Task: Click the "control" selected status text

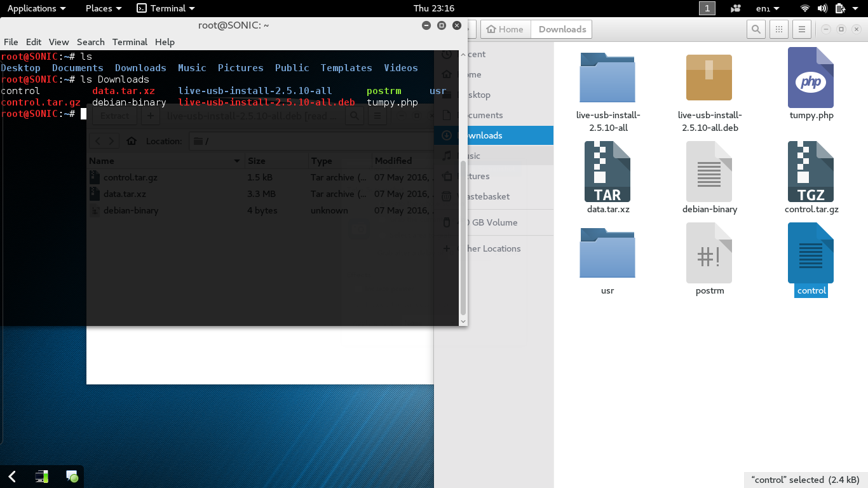Action: tap(805, 480)
